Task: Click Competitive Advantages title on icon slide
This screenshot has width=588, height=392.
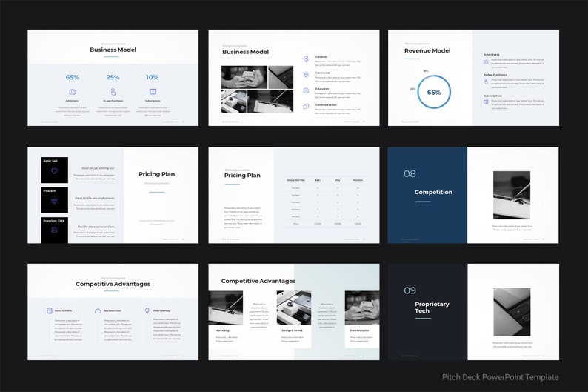Action: [113, 284]
